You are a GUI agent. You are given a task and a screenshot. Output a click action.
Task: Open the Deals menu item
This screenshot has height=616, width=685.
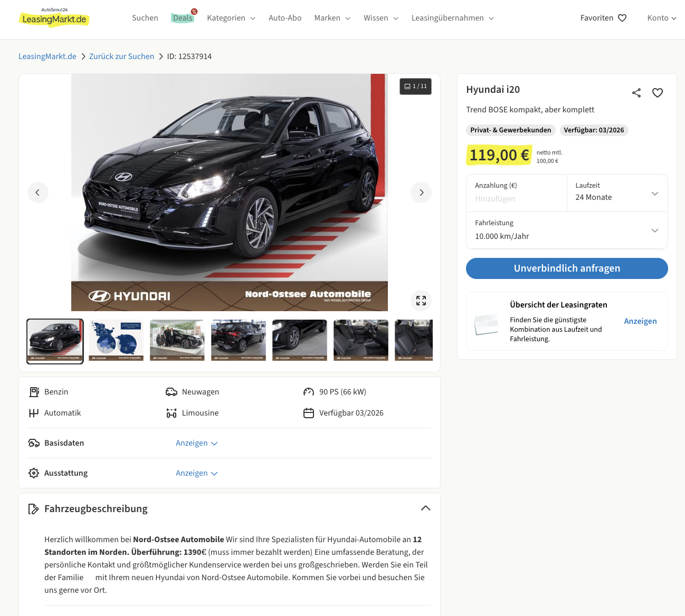(x=183, y=18)
